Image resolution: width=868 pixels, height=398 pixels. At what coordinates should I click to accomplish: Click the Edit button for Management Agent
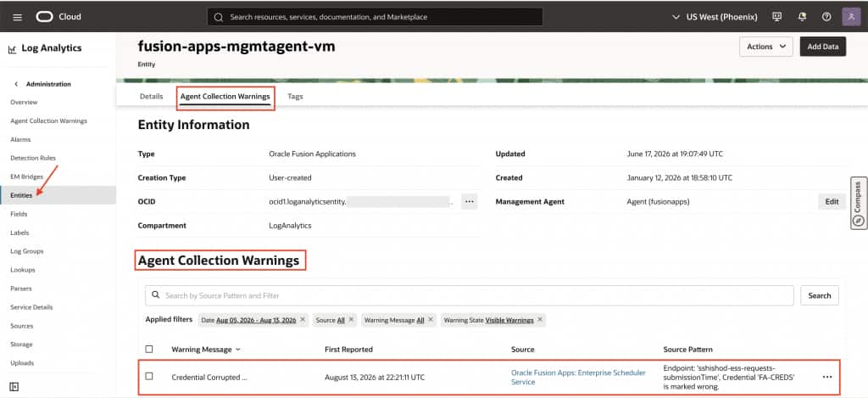click(x=832, y=202)
